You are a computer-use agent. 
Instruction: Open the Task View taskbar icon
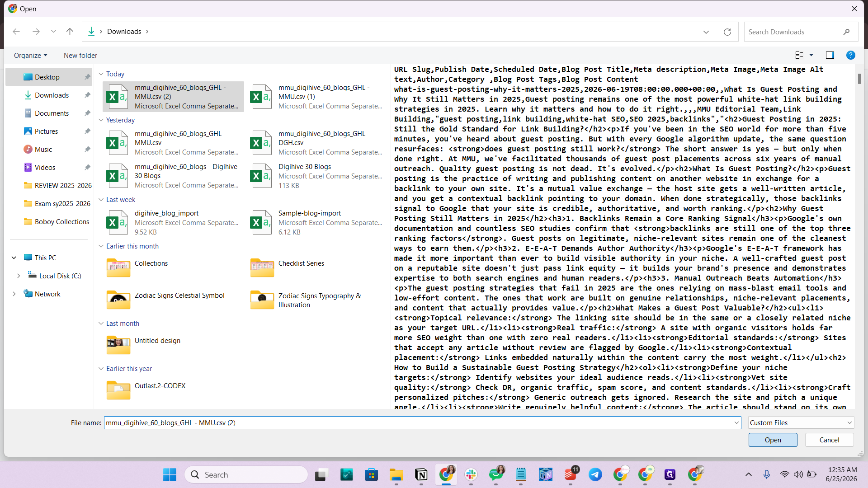coord(321,474)
